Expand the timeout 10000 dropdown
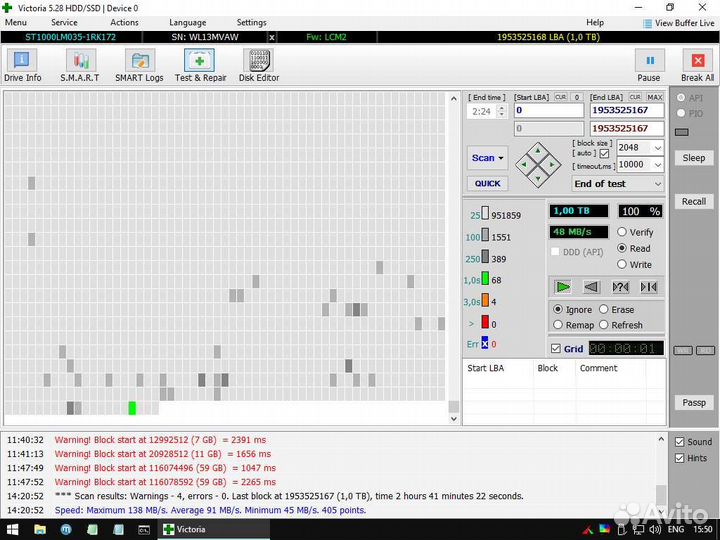Image resolution: width=720 pixels, height=540 pixels. tap(658, 164)
